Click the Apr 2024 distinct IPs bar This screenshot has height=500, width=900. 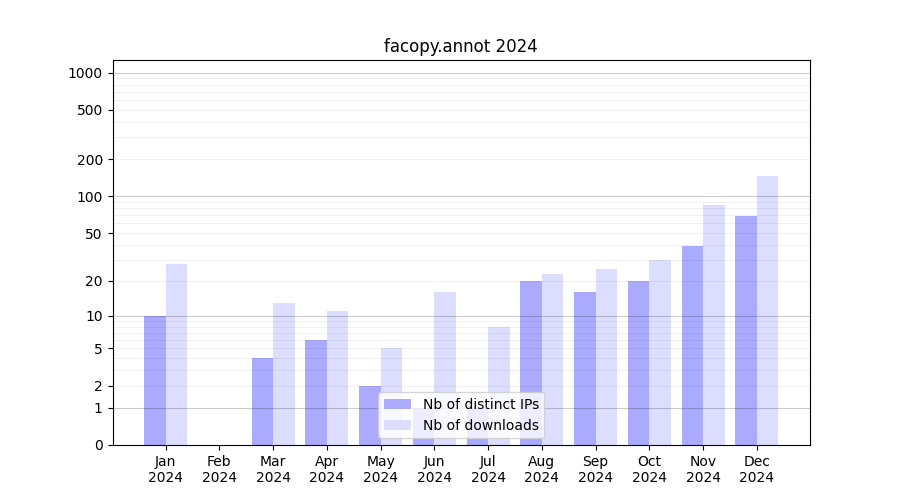point(316,392)
